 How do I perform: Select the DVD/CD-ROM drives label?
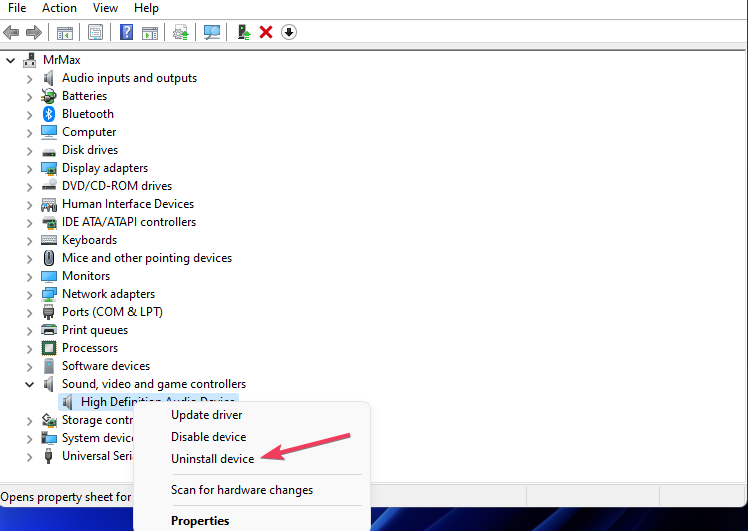coord(117,186)
